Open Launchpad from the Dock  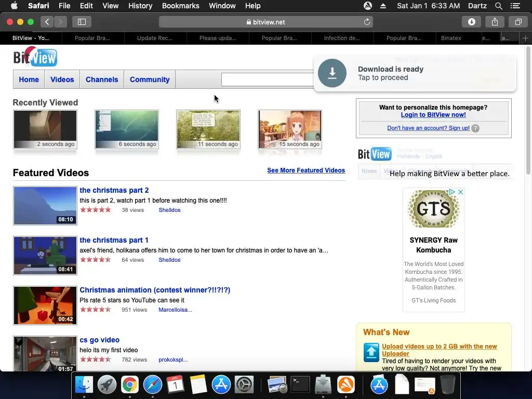107,385
